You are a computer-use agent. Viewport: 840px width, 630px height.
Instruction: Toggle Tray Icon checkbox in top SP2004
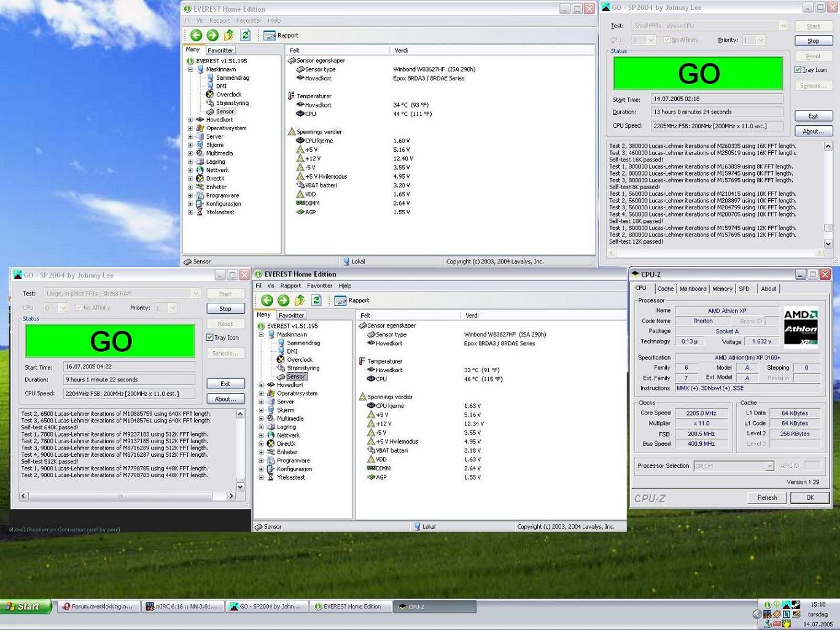pos(798,69)
